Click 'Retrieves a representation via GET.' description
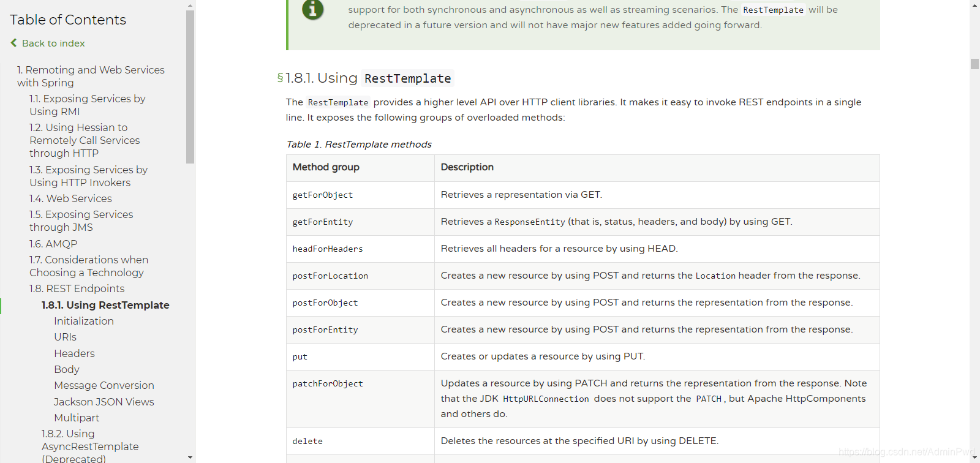 pos(521,195)
